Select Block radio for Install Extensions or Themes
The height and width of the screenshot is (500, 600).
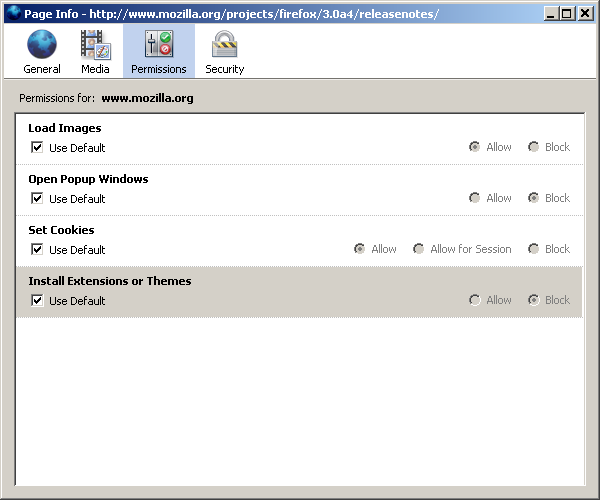(x=533, y=300)
